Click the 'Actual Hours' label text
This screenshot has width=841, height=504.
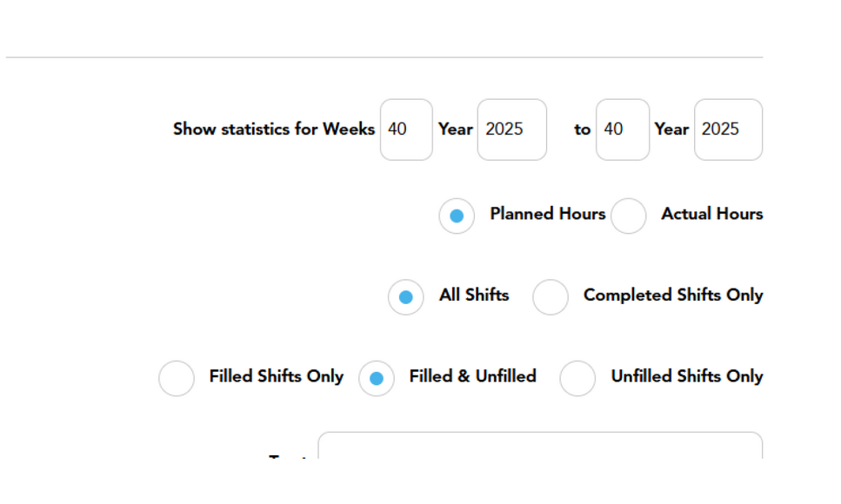(712, 214)
